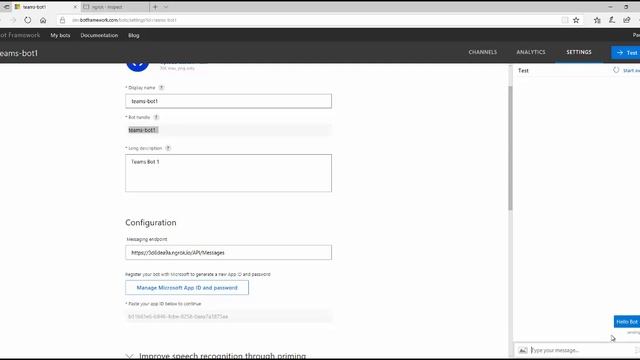This screenshot has height=360, width=640.
Task: Open the add notes pen icon
Action: [x=611, y=20]
